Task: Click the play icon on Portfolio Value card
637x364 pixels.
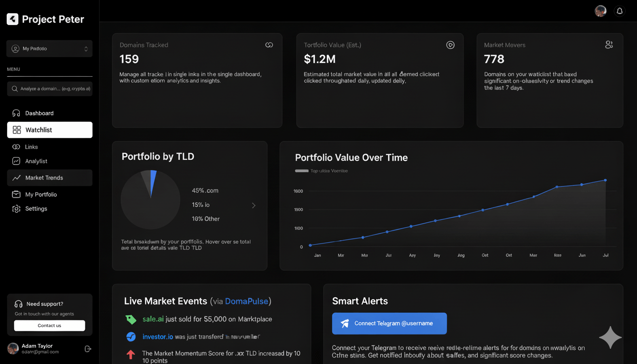Action: tap(450, 45)
